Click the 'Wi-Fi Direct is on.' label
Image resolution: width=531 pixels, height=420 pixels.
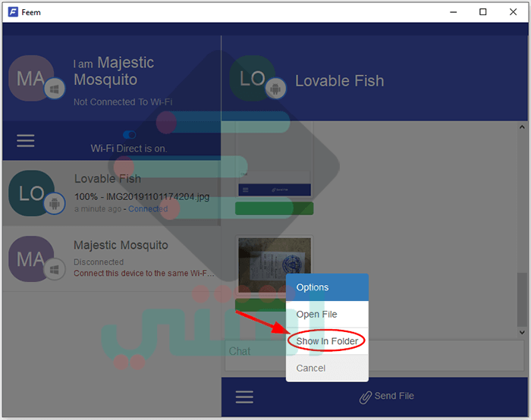pos(129,149)
